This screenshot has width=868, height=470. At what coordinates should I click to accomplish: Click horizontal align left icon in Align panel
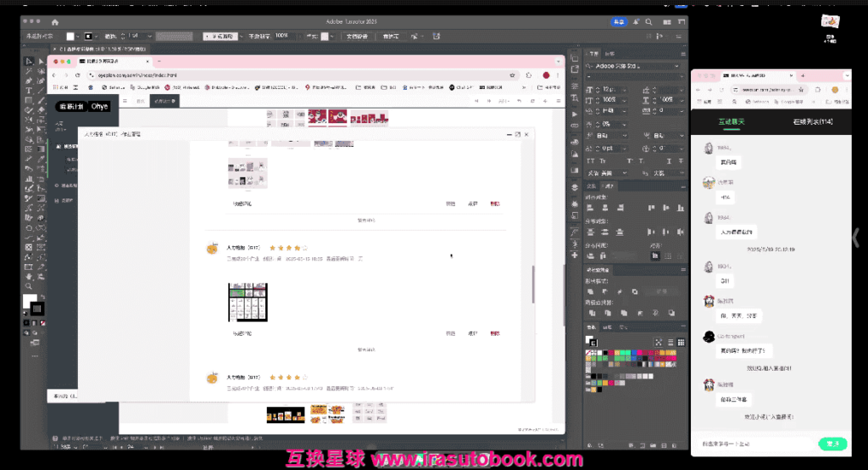[x=591, y=208]
